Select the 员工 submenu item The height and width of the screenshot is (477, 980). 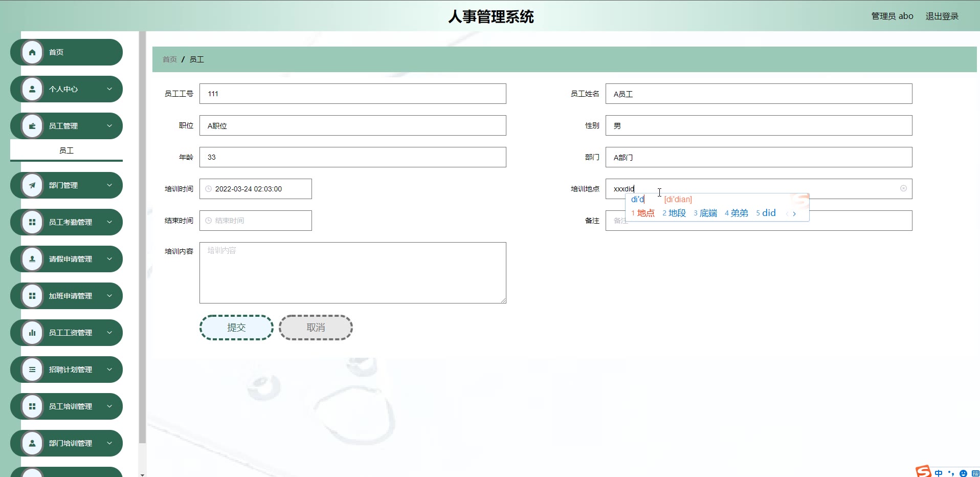66,150
